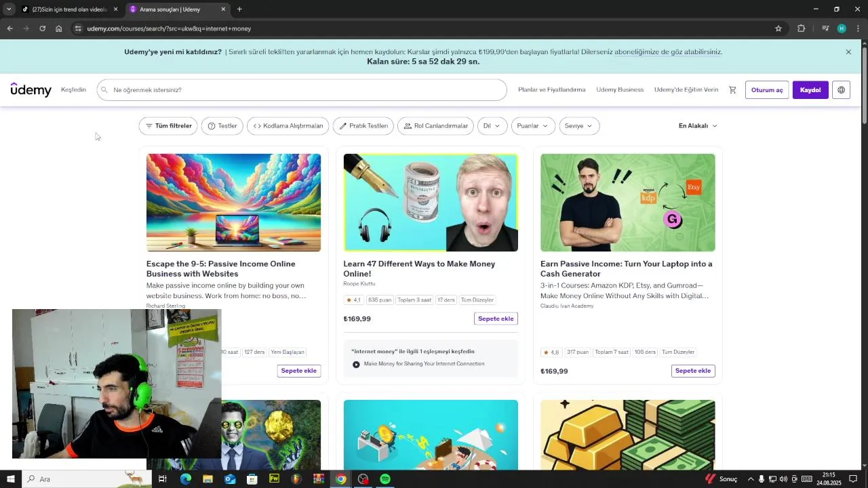Expand the Puanlar filter dropdown
The width and height of the screenshot is (868, 488).
pyautogui.click(x=533, y=126)
